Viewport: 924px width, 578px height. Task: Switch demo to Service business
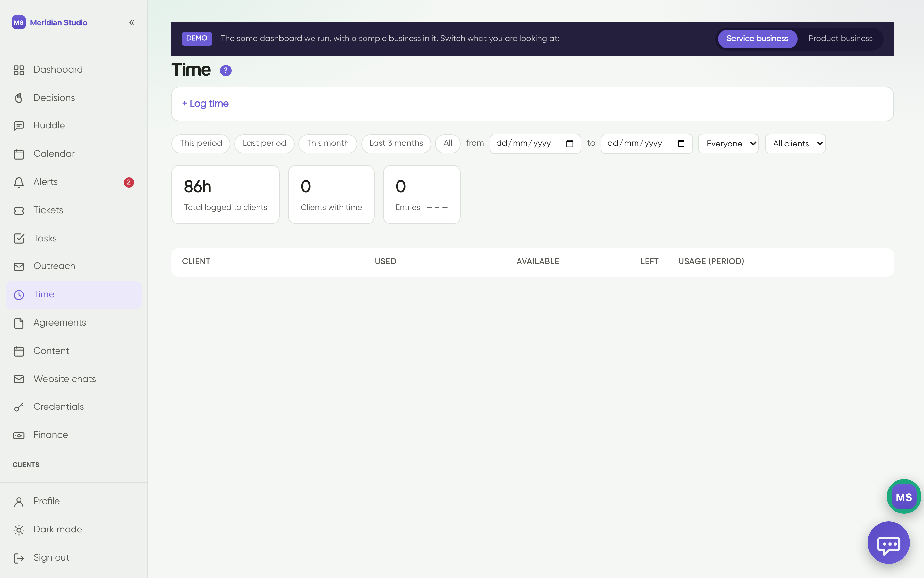click(x=757, y=39)
